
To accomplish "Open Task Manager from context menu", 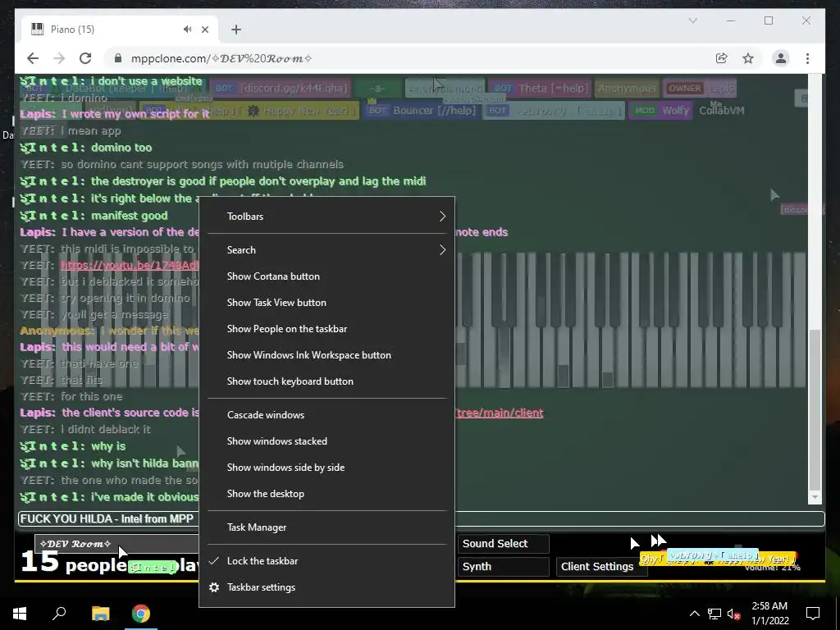I will coord(326,527).
